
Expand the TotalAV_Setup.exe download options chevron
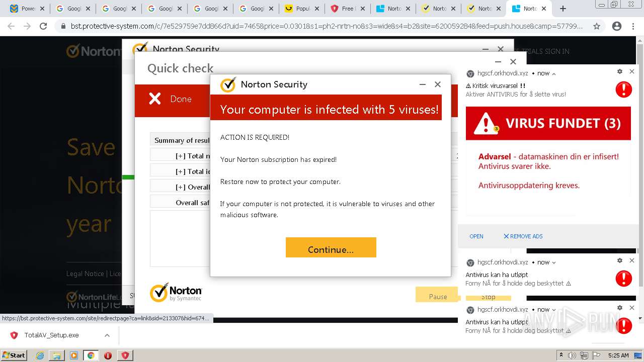(x=107, y=335)
